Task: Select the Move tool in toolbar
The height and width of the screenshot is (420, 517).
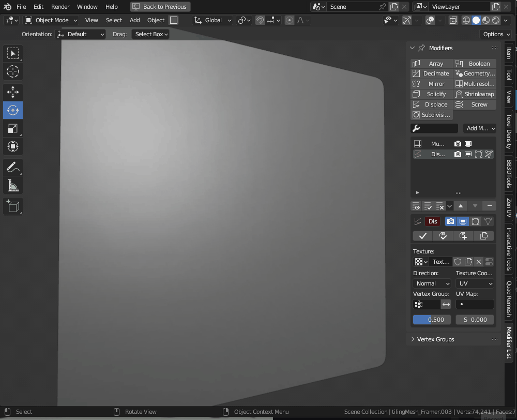Action: (x=13, y=92)
